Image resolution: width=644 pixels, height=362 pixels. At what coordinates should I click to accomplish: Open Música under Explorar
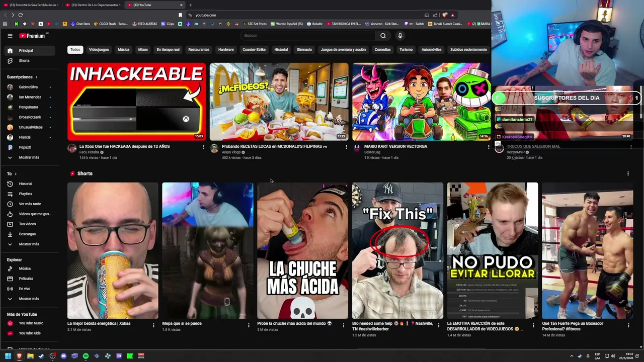pos(29,268)
